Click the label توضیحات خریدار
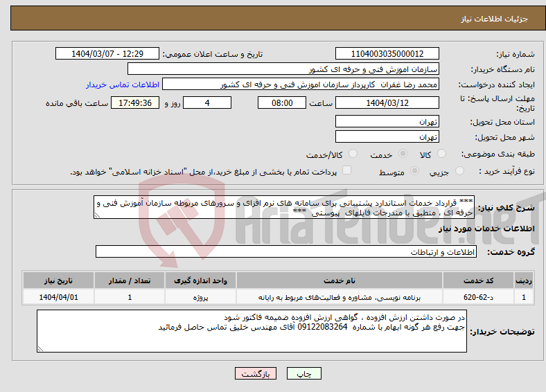The image size is (546, 392). 502,332
